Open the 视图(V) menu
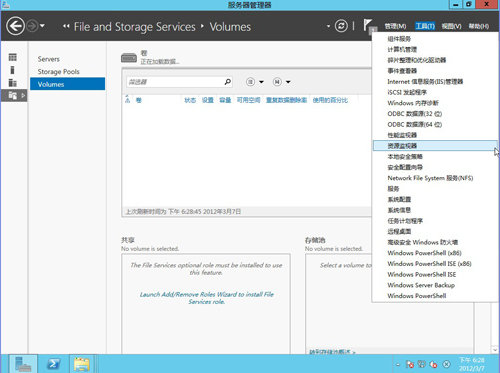500x373 pixels. click(x=452, y=26)
